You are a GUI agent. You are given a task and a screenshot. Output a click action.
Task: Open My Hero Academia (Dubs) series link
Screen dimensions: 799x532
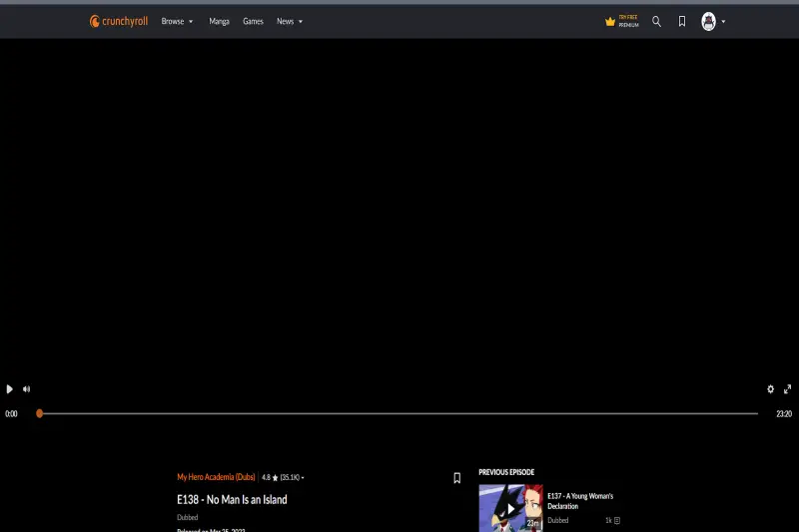click(216, 477)
